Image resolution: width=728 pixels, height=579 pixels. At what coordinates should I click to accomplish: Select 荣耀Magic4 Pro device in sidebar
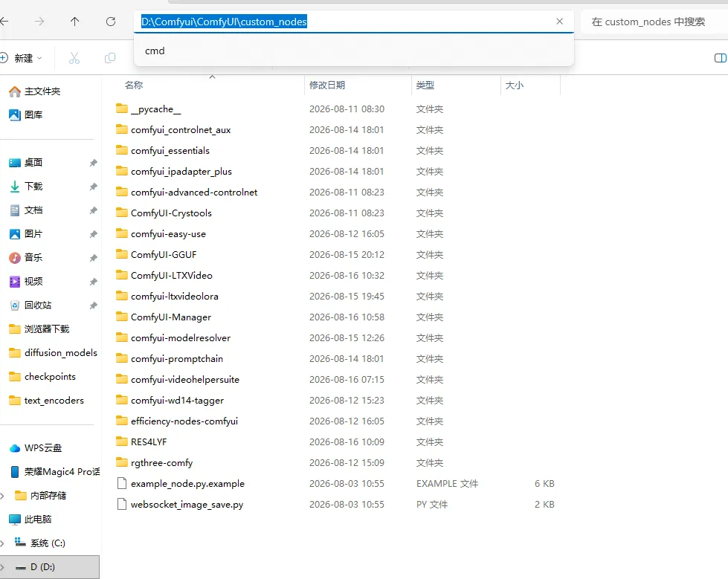tap(55, 472)
